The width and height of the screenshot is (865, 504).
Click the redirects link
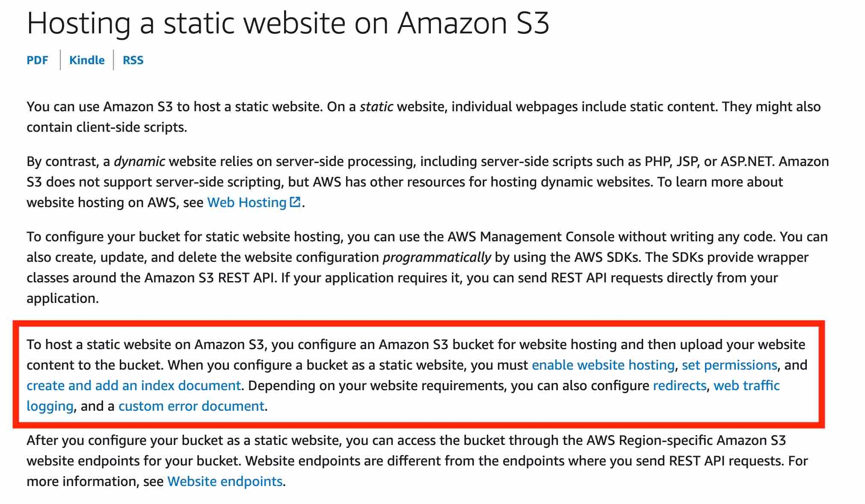pyautogui.click(x=680, y=385)
